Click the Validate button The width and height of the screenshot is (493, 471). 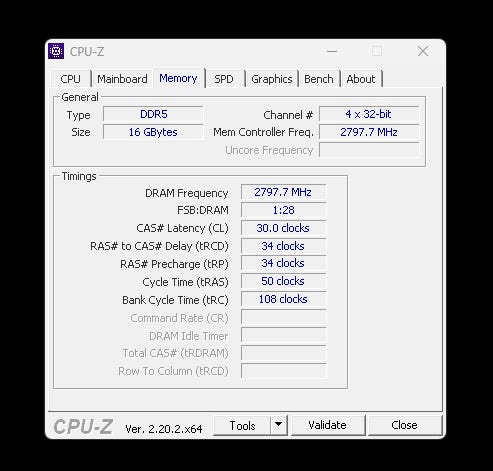328,425
